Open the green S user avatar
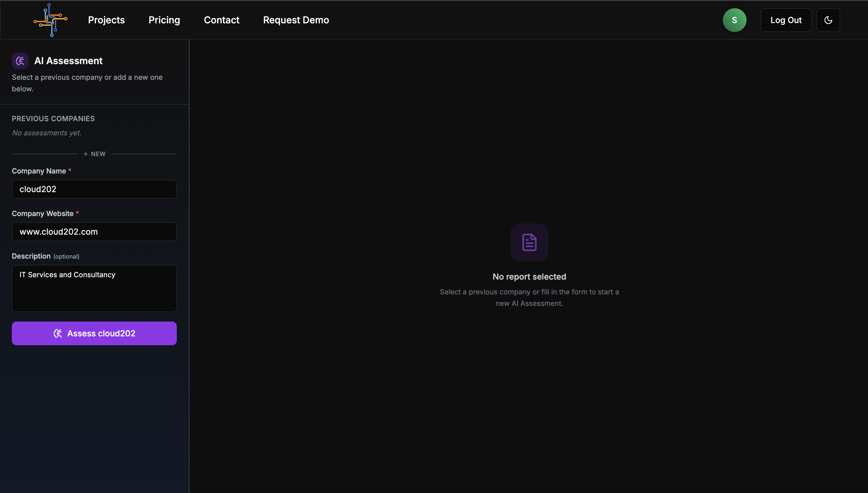The height and width of the screenshot is (493, 868). click(x=734, y=20)
